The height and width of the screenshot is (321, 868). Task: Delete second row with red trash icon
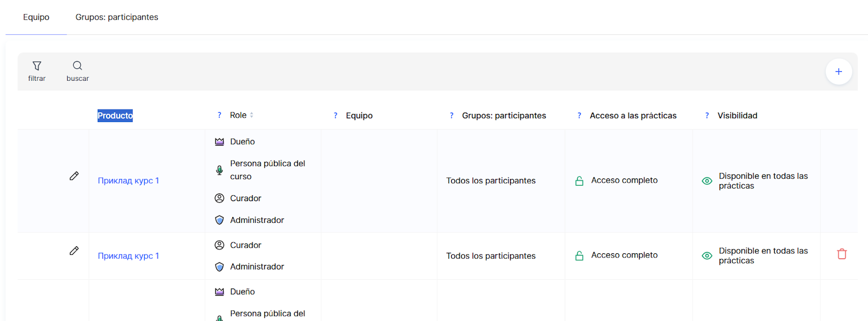pos(841,254)
